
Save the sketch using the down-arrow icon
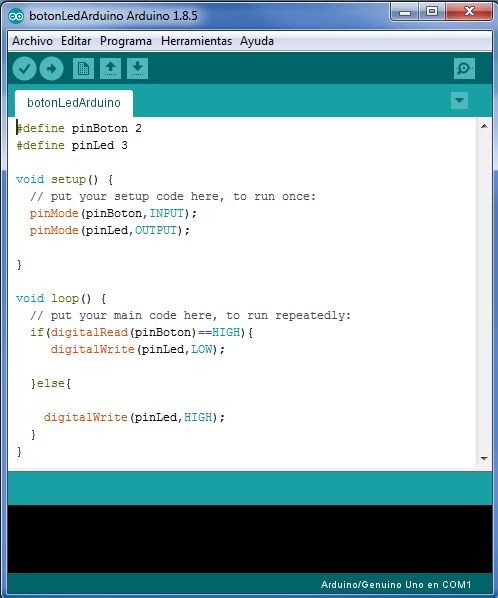click(x=138, y=69)
